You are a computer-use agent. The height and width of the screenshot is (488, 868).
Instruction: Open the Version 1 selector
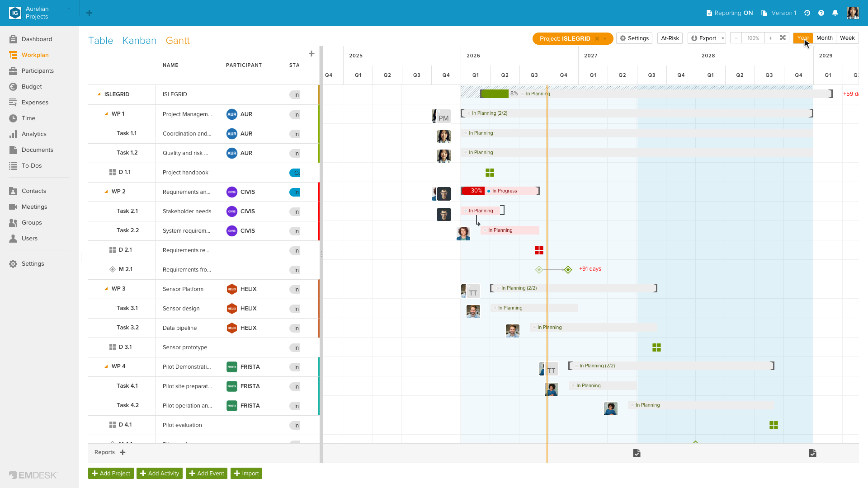[779, 13]
